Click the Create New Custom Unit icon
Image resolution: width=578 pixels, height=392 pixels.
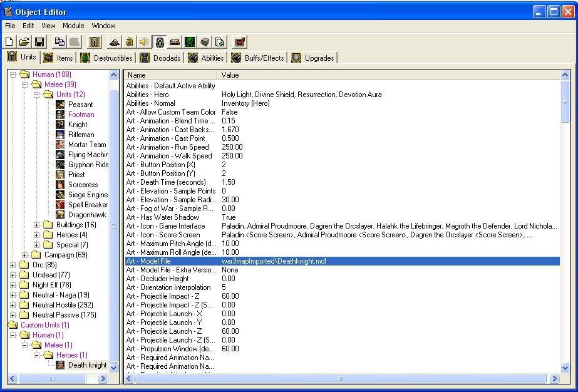95,42
